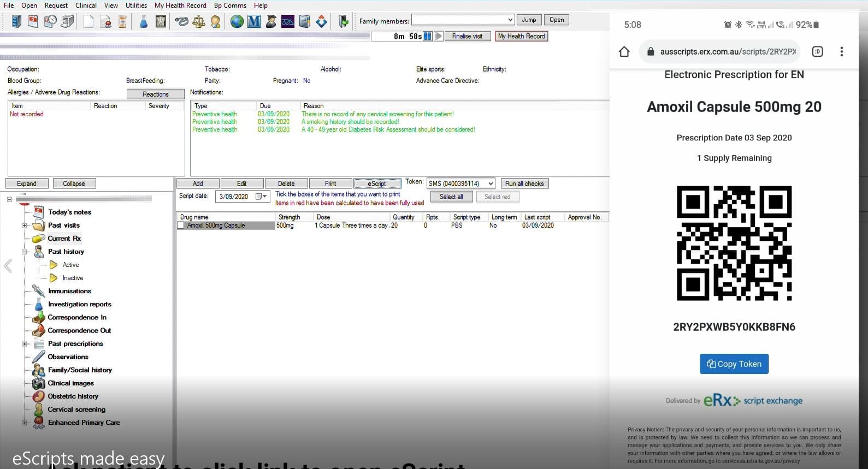Click the My Health Record button
Image resolution: width=868 pixels, height=469 pixels.
(x=522, y=36)
